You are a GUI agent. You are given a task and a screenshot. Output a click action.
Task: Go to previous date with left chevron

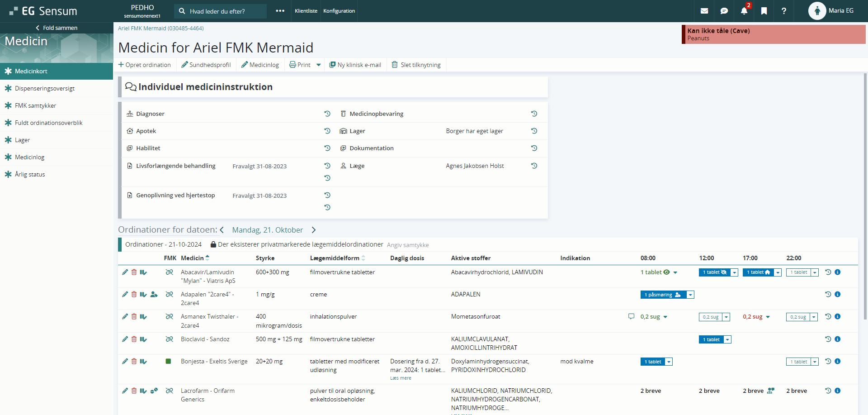[222, 230]
